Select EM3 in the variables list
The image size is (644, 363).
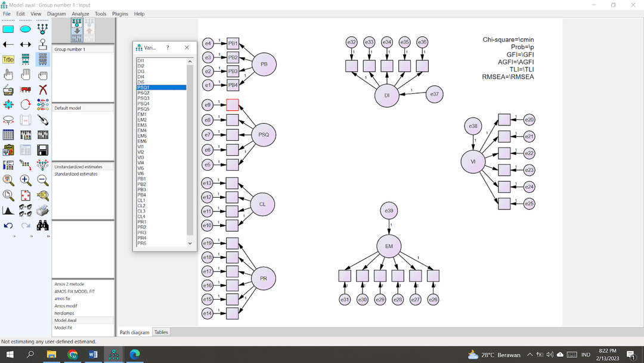click(142, 125)
